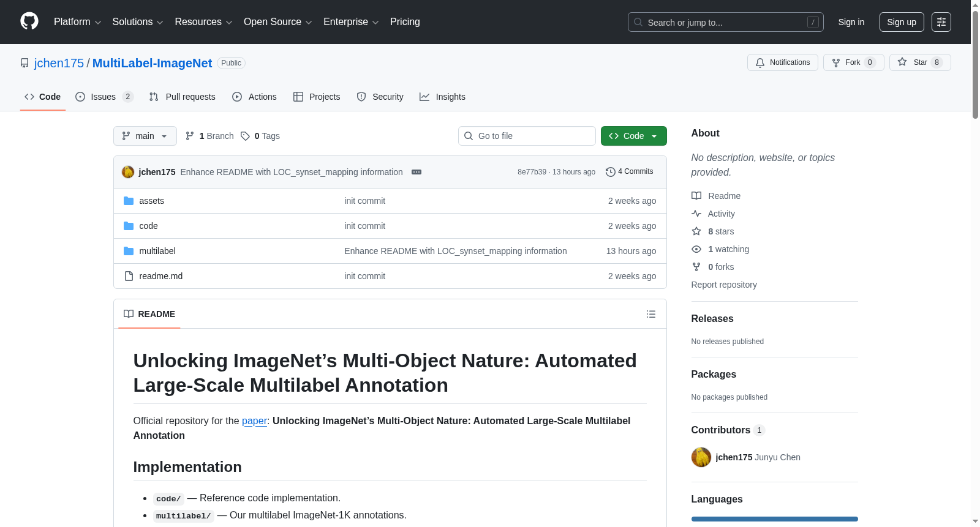Open the Pull requests tab

[183, 97]
